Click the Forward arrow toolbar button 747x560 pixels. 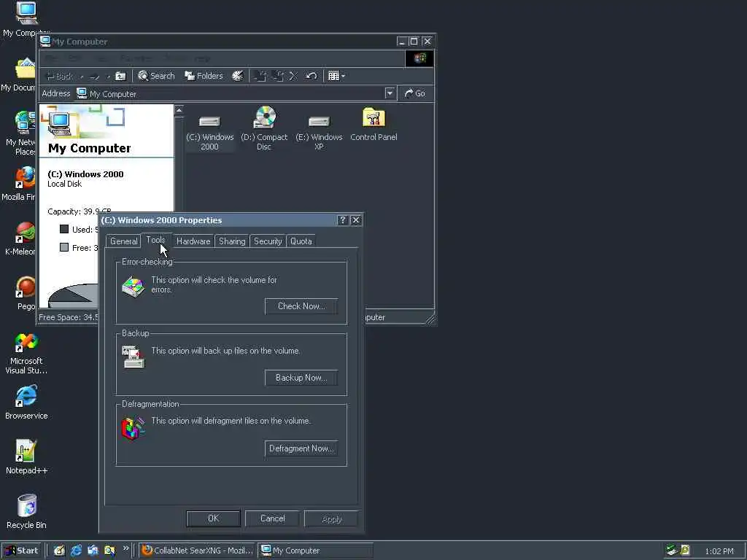coord(94,76)
